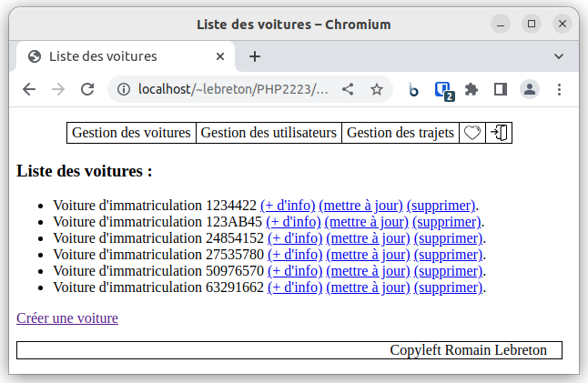588x383 pixels.
Task: Click the globe favicon of the tab
Action: point(35,56)
